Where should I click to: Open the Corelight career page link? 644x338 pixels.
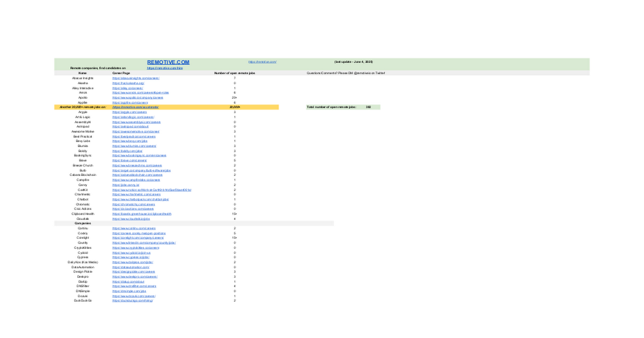(x=137, y=238)
